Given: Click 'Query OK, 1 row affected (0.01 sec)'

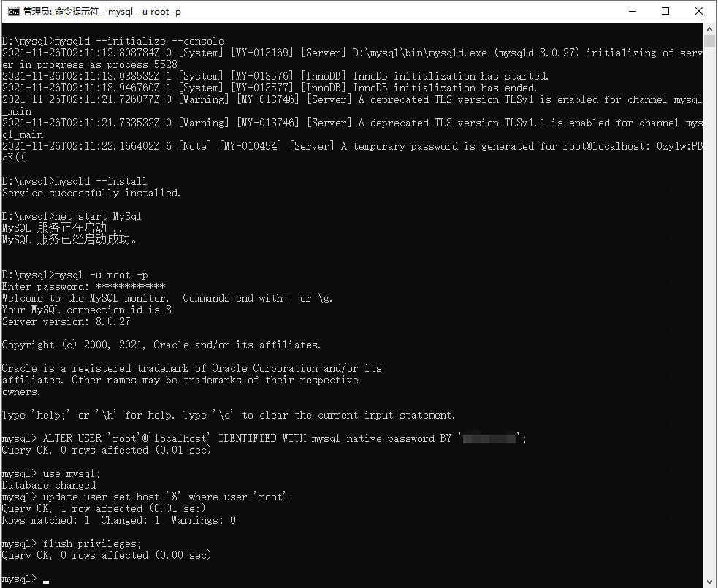Looking at the screenshot, I should 104,509.
